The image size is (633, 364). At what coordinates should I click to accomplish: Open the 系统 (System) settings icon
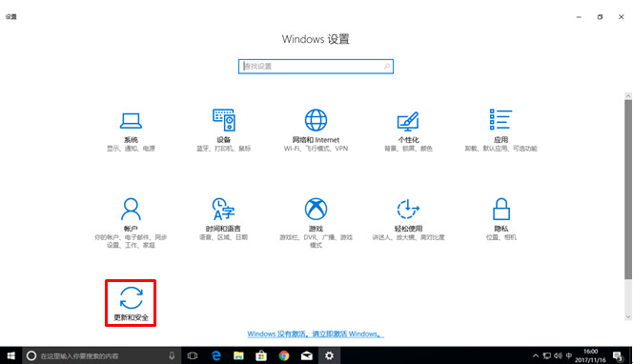pyautogui.click(x=131, y=120)
